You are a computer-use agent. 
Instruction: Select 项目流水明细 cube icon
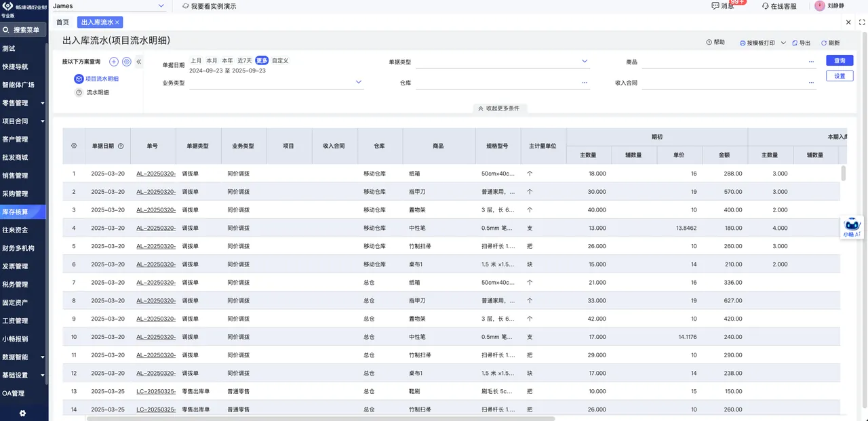point(79,79)
